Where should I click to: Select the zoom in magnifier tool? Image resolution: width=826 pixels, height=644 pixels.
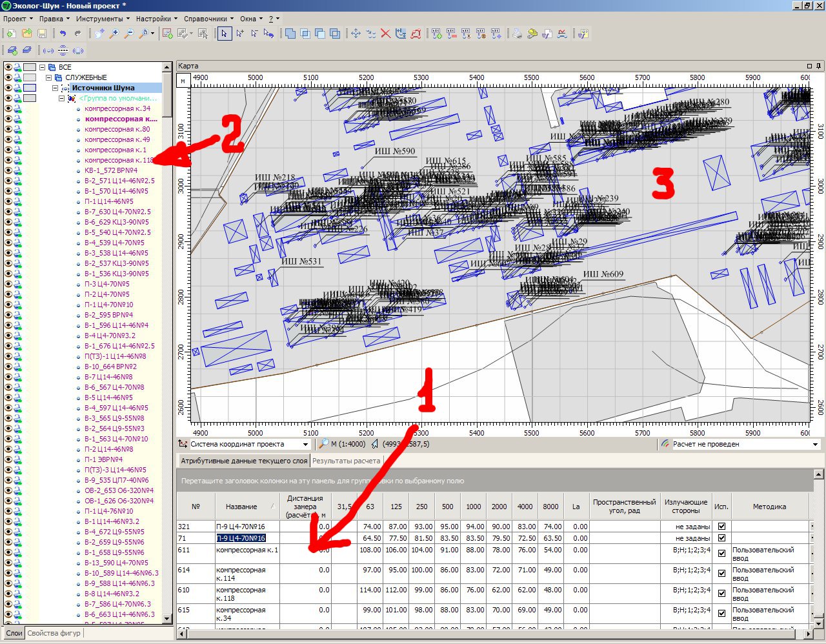[x=114, y=34]
